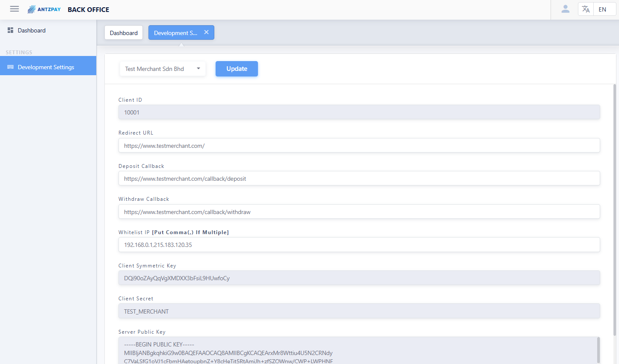Open the EN language selector

(602, 9)
